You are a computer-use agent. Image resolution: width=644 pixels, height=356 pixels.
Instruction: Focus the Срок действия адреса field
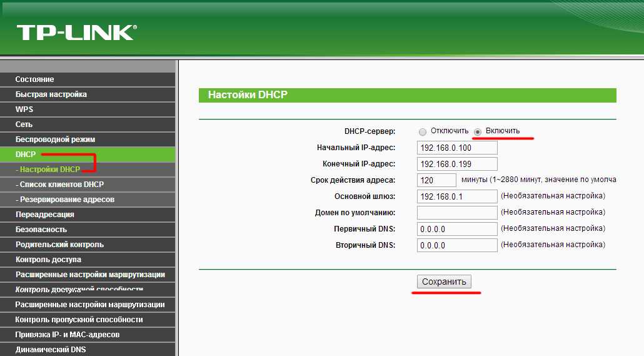436,180
